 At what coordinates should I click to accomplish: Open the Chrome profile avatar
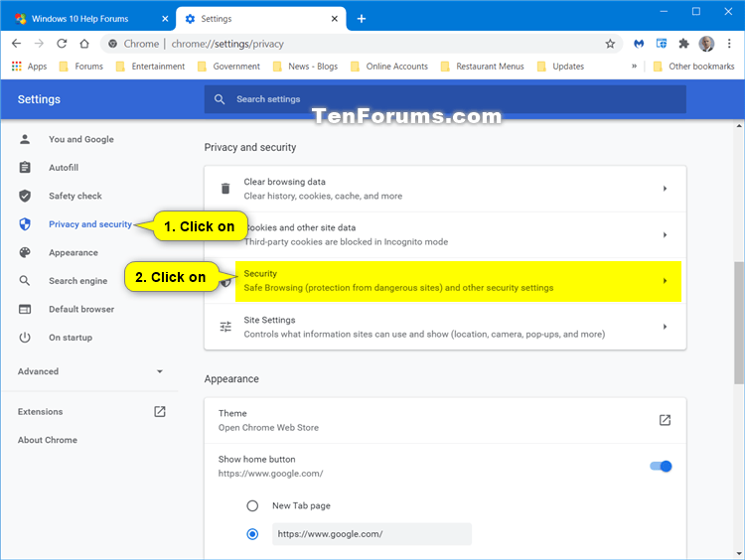click(706, 44)
